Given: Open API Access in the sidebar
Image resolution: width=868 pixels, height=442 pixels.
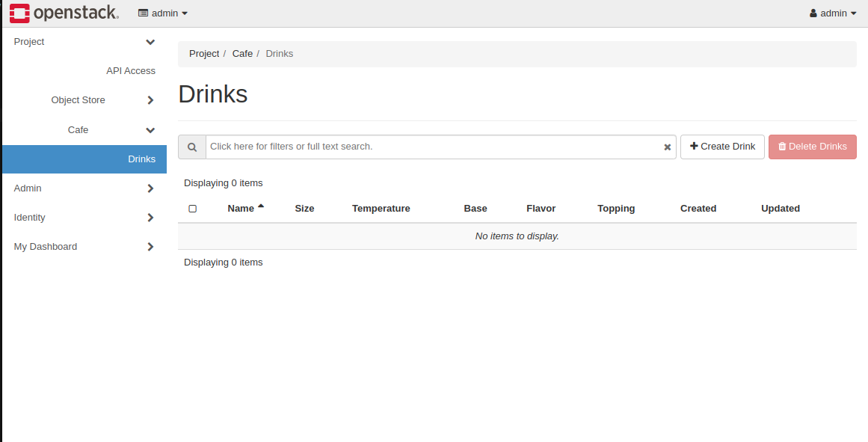Looking at the screenshot, I should 131,71.
